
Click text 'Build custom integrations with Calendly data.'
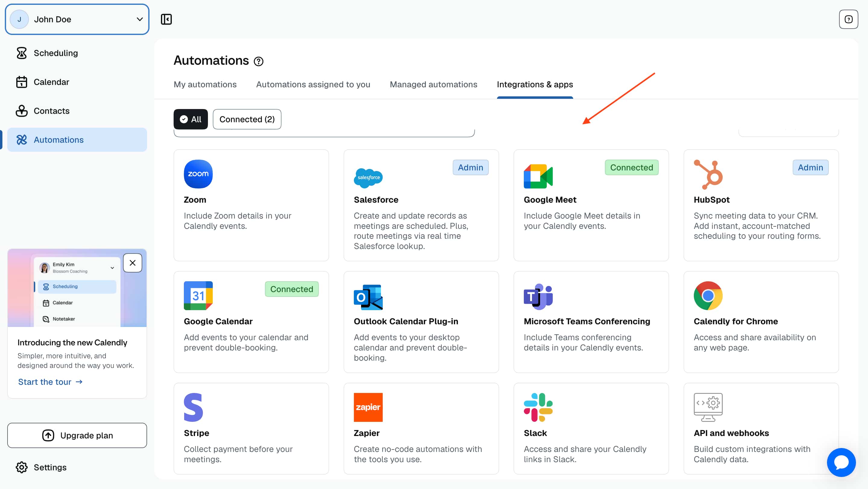[x=752, y=454]
